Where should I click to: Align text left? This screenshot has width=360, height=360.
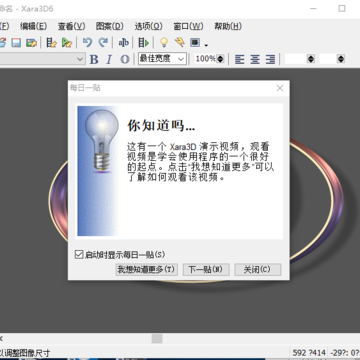(x=239, y=59)
